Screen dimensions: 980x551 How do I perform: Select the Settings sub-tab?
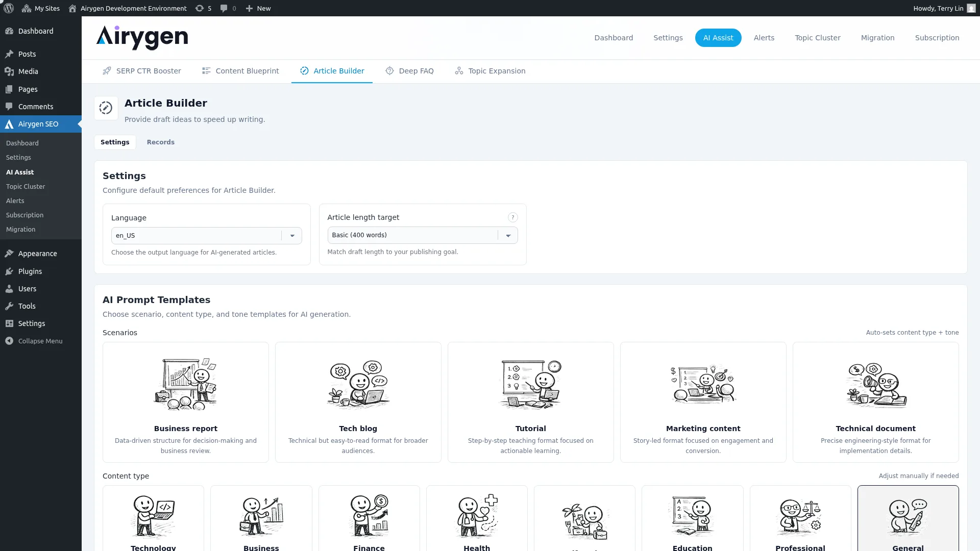pyautogui.click(x=115, y=142)
